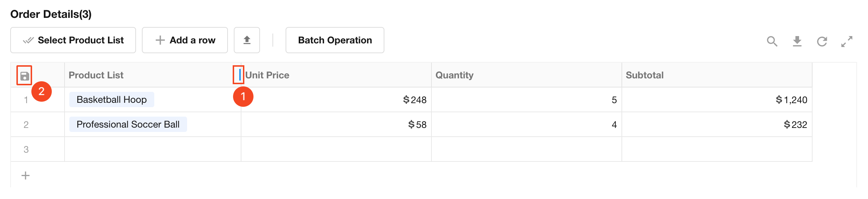Open Batch Operation
The image size is (868, 199).
[x=334, y=40]
